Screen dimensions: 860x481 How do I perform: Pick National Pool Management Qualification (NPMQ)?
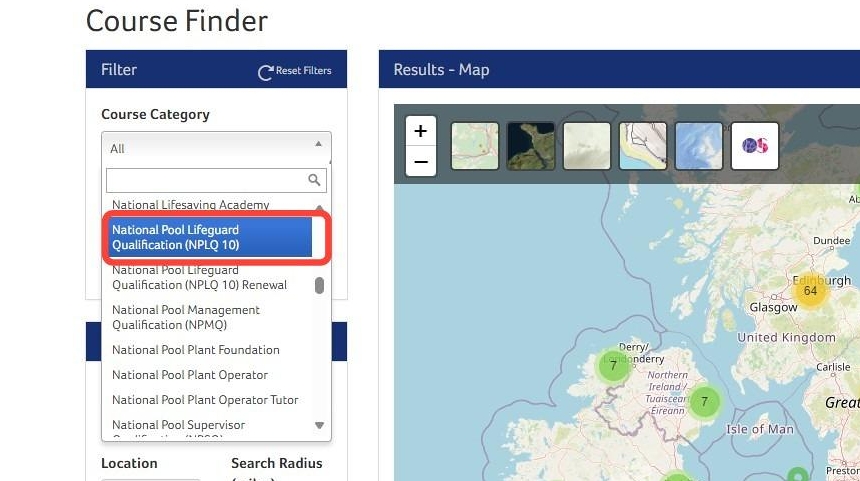point(186,317)
